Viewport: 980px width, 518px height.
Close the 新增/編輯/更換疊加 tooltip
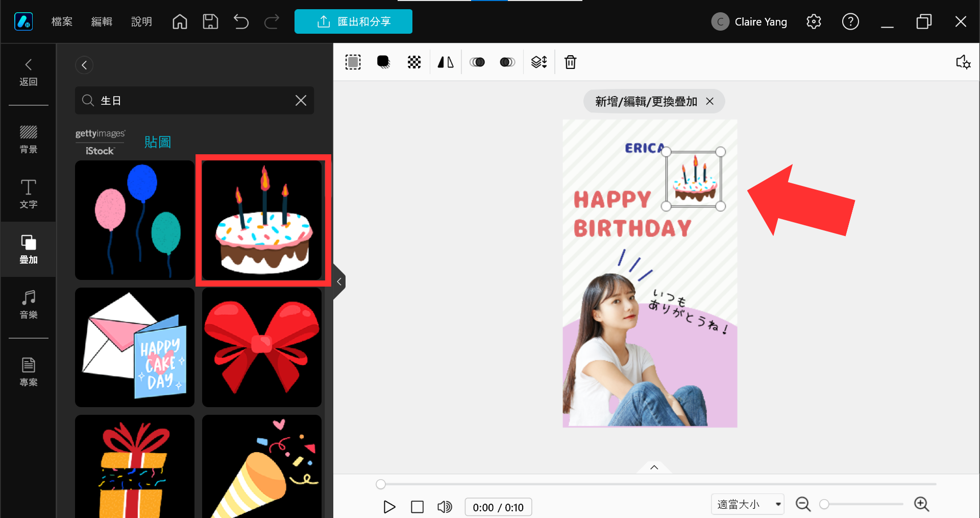709,101
